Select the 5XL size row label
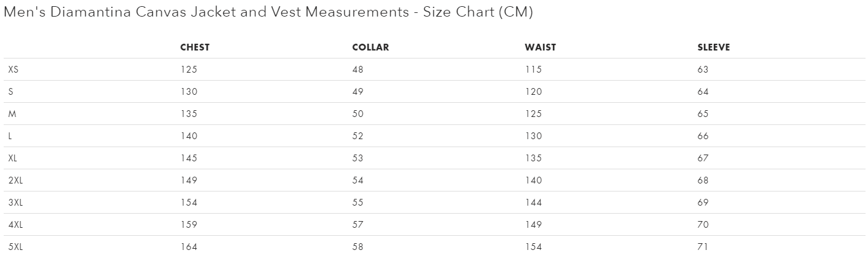 click(x=16, y=247)
